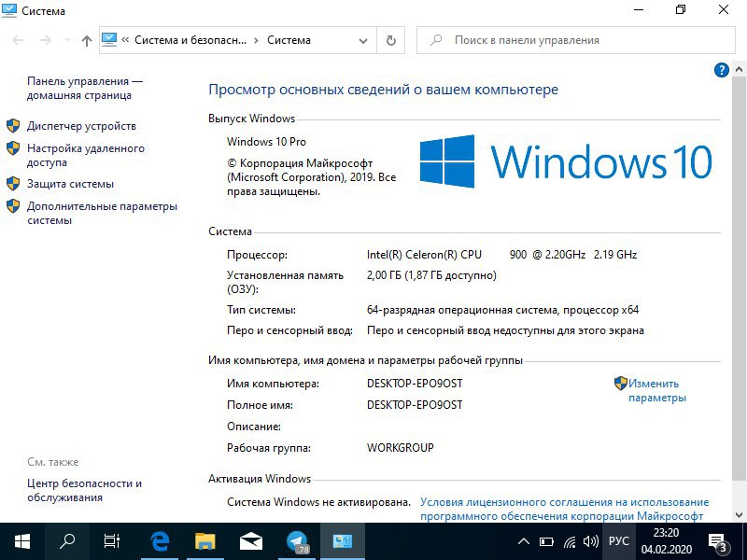Image resolution: width=747 pixels, height=560 pixels.
Task: Open volume speaker tray icon
Action: pyautogui.click(x=591, y=541)
